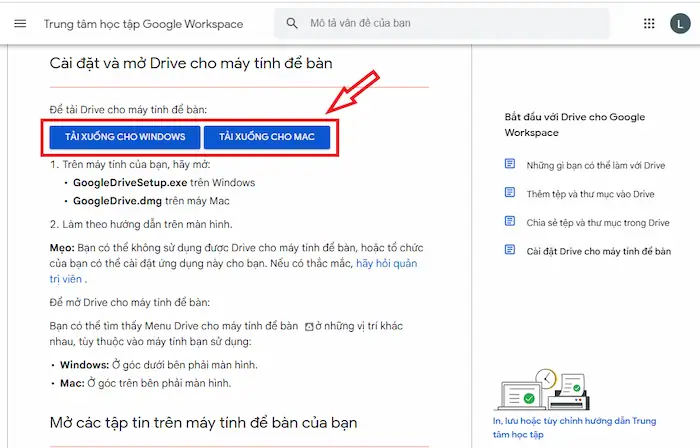The image size is (700, 448).
Task: Select 'Cài đặt Drive cho máy tính để bàn' sidebar text
Action: click(x=598, y=251)
